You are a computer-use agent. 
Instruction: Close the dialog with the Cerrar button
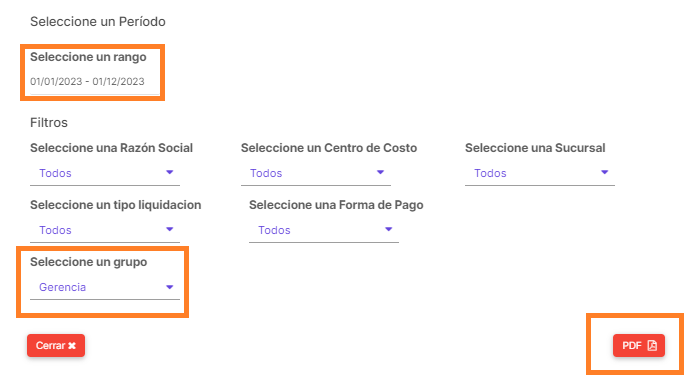pyautogui.click(x=56, y=345)
